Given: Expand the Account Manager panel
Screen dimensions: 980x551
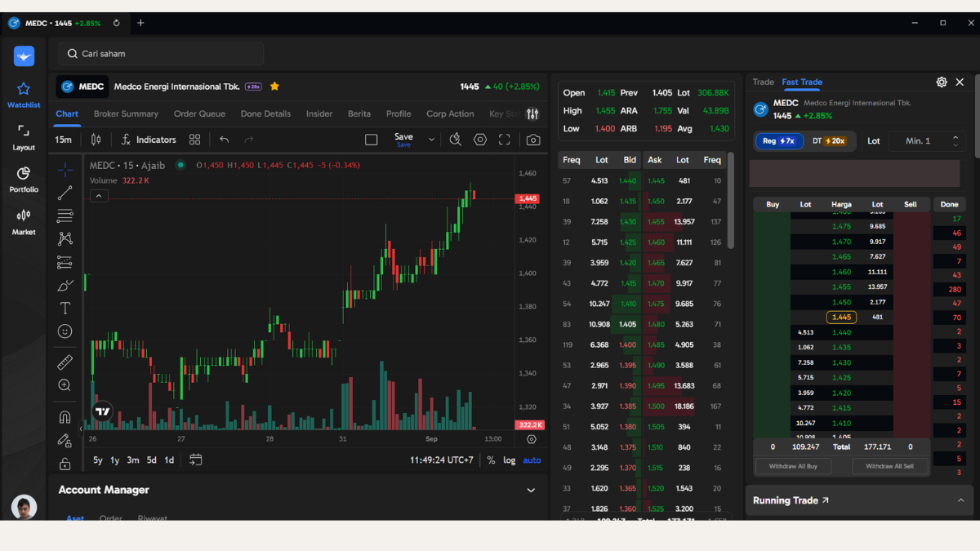Looking at the screenshot, I should (x=531, y=491).
